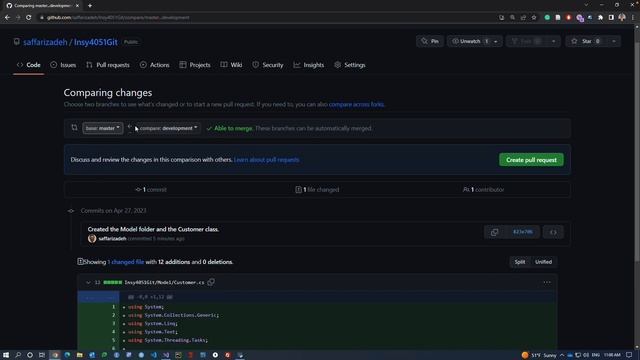This screenshot has height=360, width=640.
Task: Jump to 1 file changed section
Action: 317,189
